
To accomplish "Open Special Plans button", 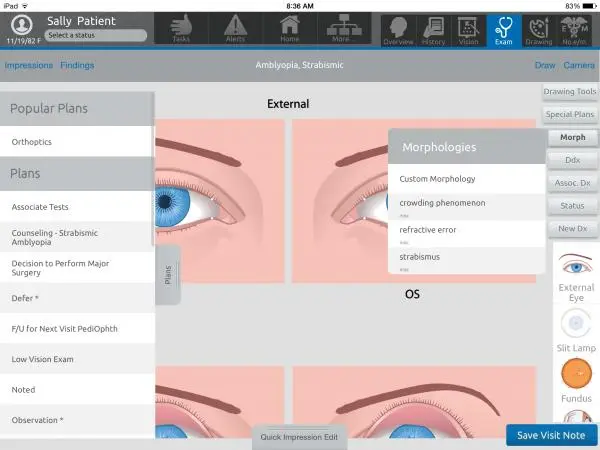I will tap(570, 114).
